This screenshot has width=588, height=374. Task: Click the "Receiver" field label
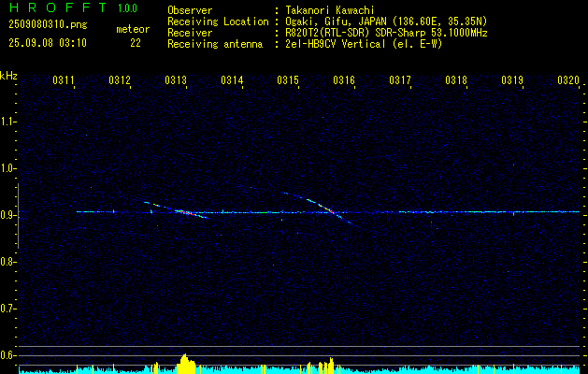[190, 33]
